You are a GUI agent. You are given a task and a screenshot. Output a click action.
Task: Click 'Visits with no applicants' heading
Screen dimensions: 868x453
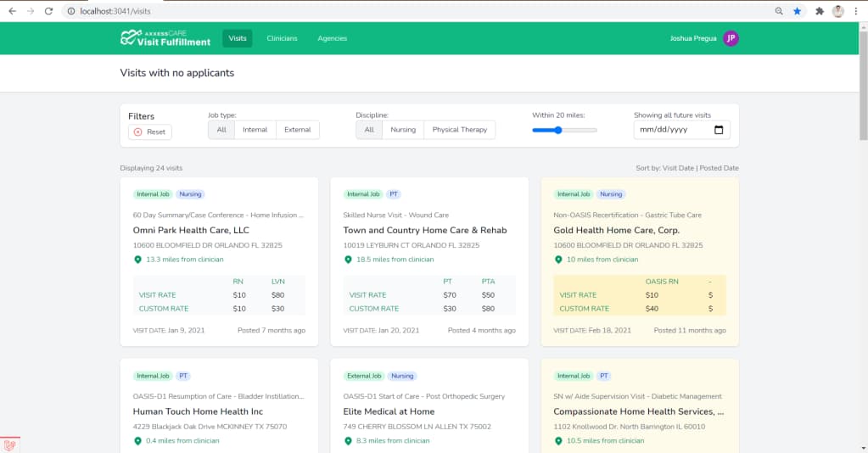(x=177, y=73)
